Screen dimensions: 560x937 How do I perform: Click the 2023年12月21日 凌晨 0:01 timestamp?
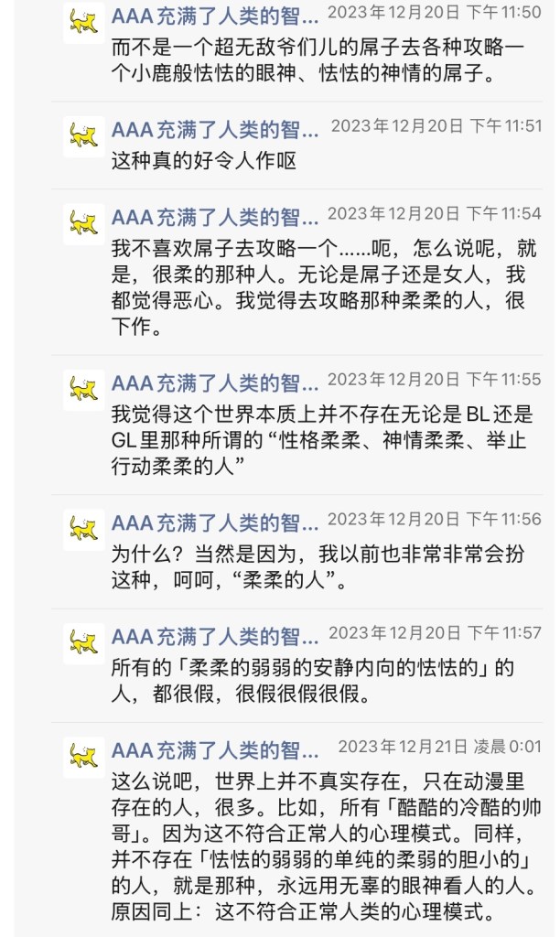pyautogui.click(x=439, y=748)
